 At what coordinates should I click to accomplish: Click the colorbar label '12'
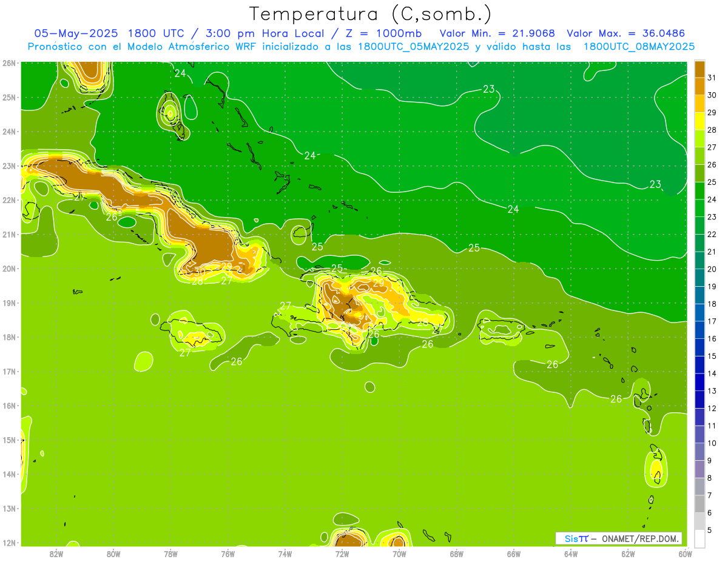click(x=712, y=408)
